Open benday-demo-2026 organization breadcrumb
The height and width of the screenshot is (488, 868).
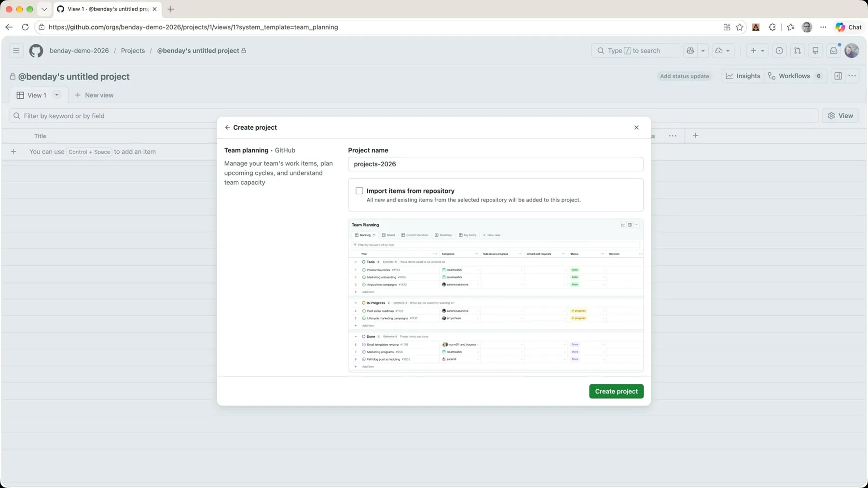click(79, 51)
